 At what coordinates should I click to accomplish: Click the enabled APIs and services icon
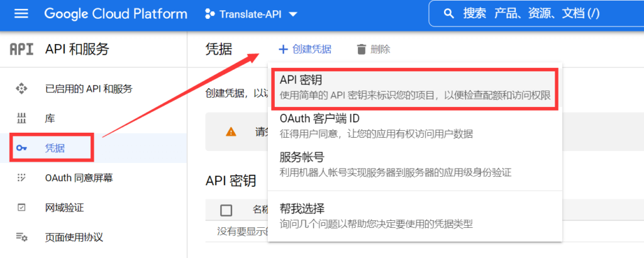click(x=21, y=89)
